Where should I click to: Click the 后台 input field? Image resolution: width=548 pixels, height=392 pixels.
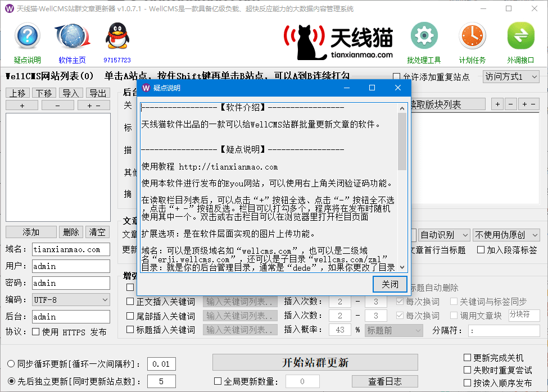[71, 317]
